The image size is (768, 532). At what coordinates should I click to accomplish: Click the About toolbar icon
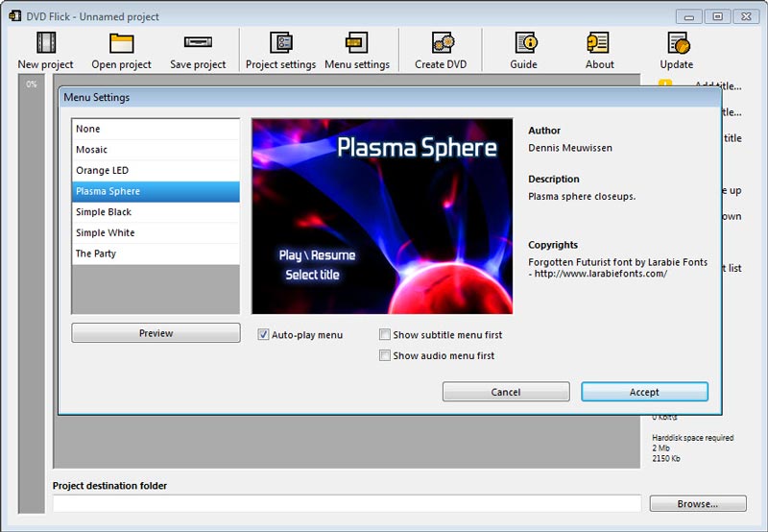599,43
